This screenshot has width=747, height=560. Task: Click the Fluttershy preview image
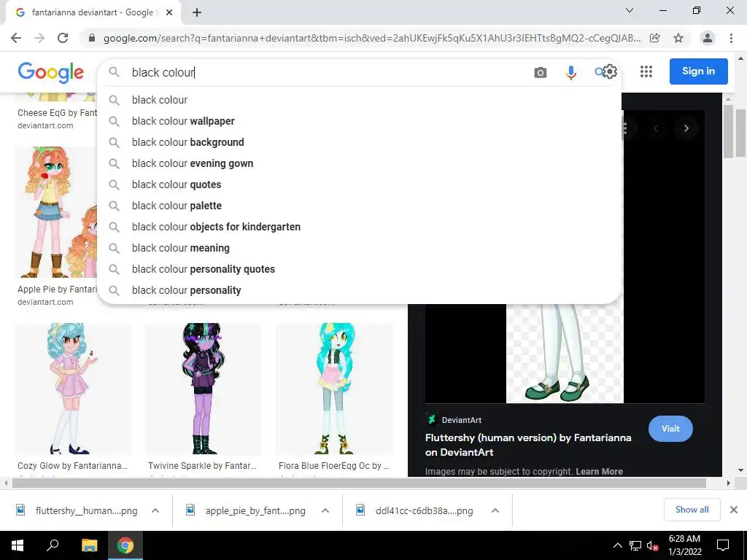coord(565,354)
